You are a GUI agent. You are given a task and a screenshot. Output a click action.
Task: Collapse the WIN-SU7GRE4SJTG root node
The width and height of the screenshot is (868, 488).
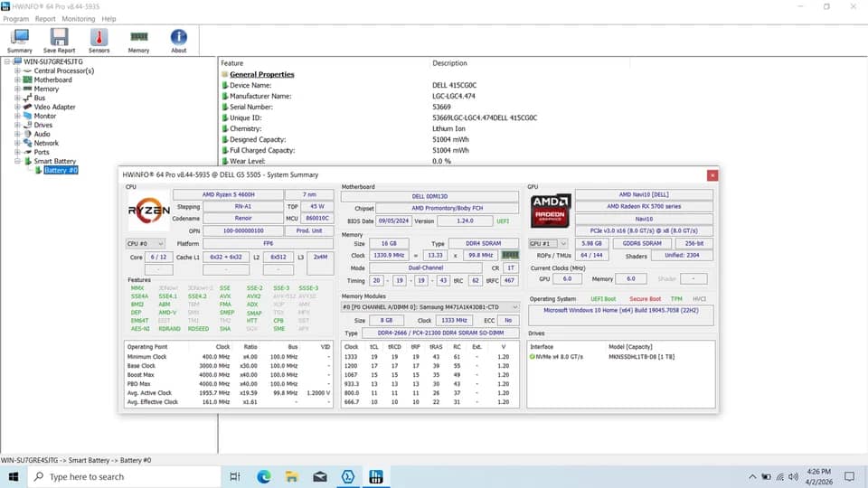(x=7, y=61)
